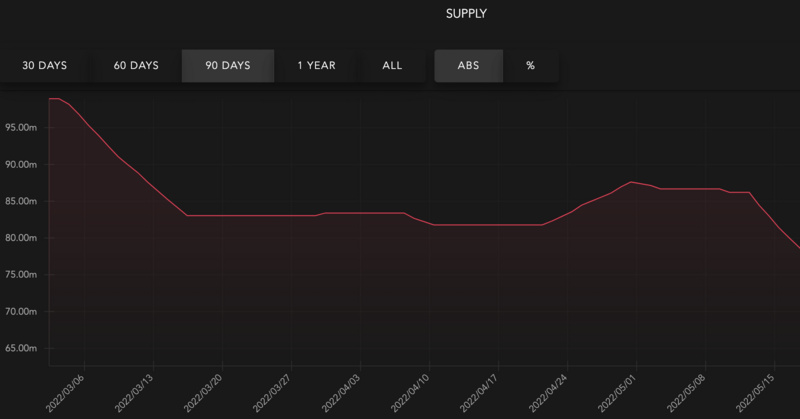Click the 70.00m y-axis label

coord(21,311)
